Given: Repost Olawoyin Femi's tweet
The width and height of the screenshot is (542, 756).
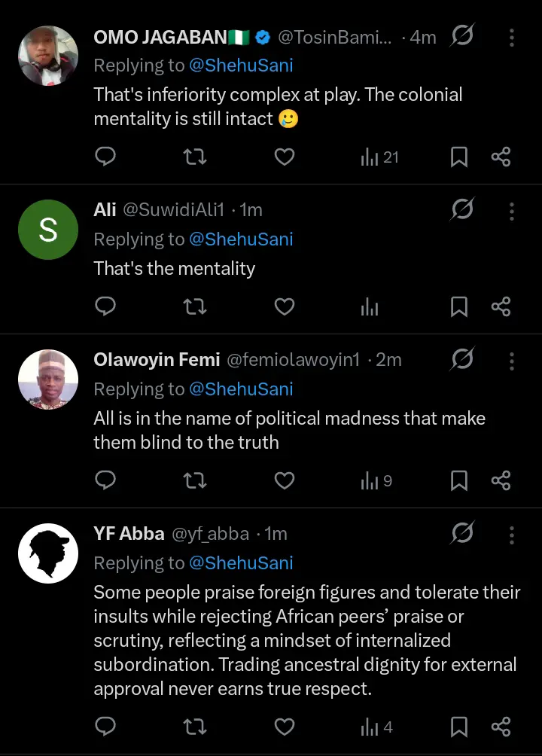Looking at the screenshot, I should (195, 480).
